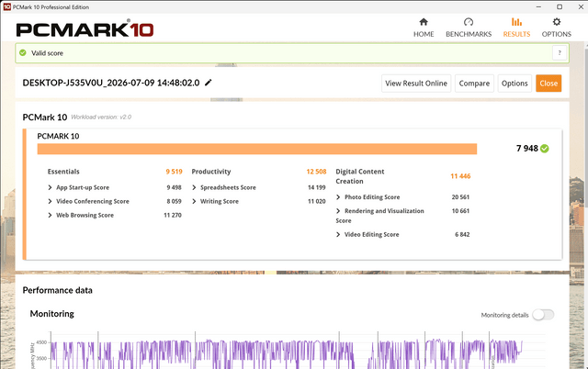This screenshot has height=369, width=588.
Task: Open the Home icon in the navigation
Action: tap(424, 22)
